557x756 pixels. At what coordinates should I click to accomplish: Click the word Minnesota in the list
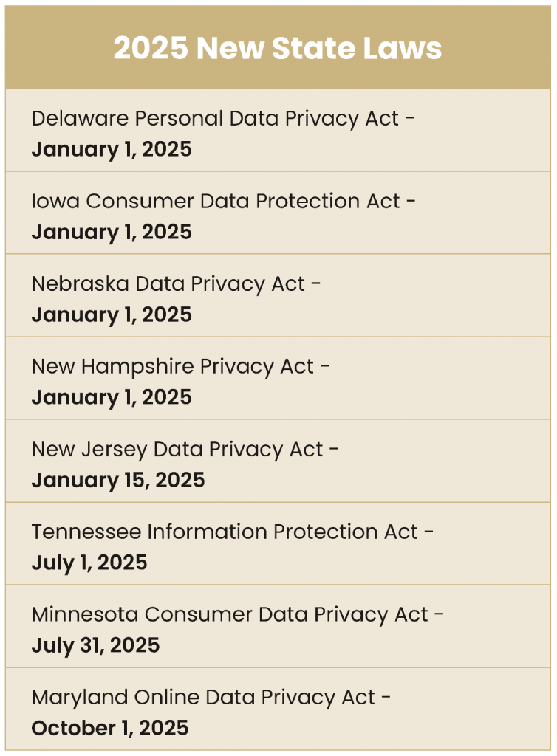pyautogui.click(x=85, y=615)
